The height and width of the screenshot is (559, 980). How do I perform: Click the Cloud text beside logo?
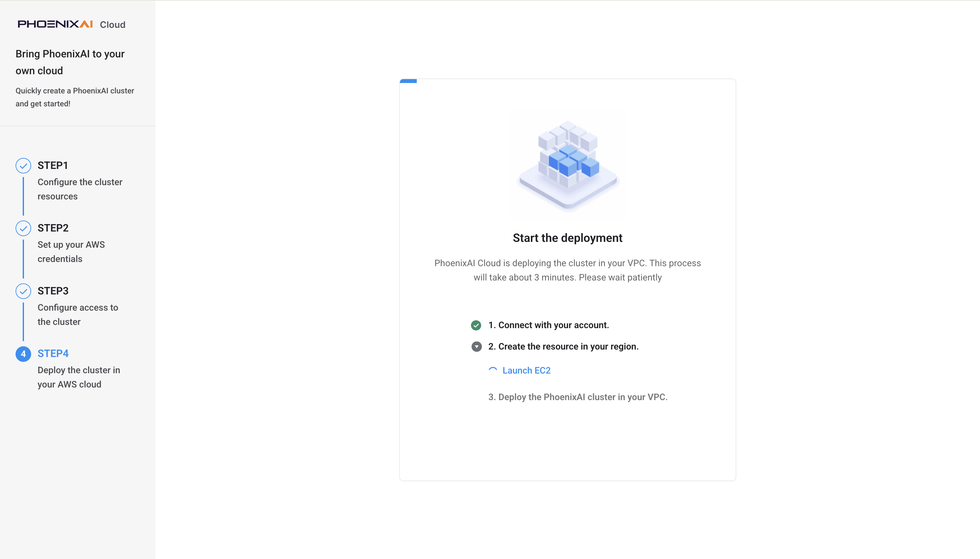[112, 25]
